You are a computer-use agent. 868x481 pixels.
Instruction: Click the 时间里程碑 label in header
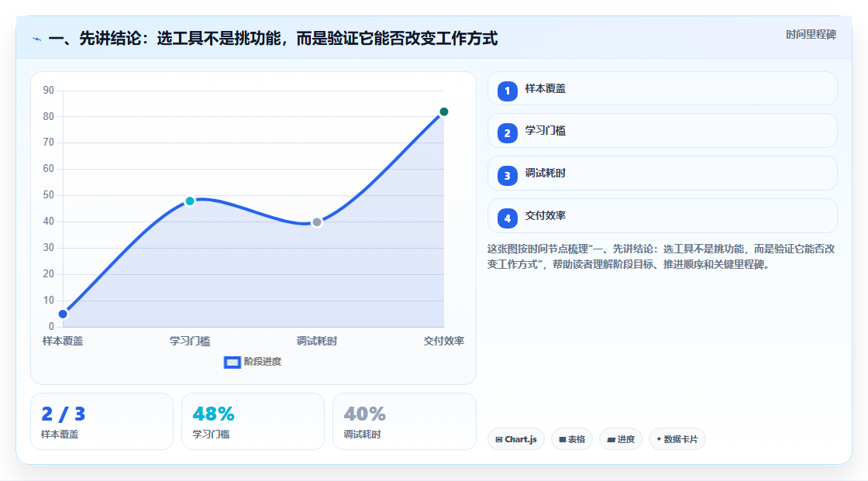point(811,34)
